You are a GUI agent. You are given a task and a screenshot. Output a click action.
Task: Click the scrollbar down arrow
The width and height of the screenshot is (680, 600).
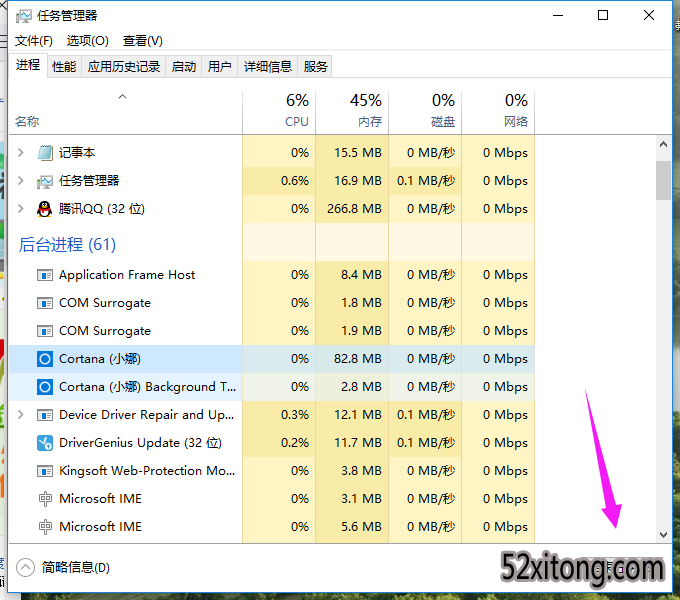point(663,535)
